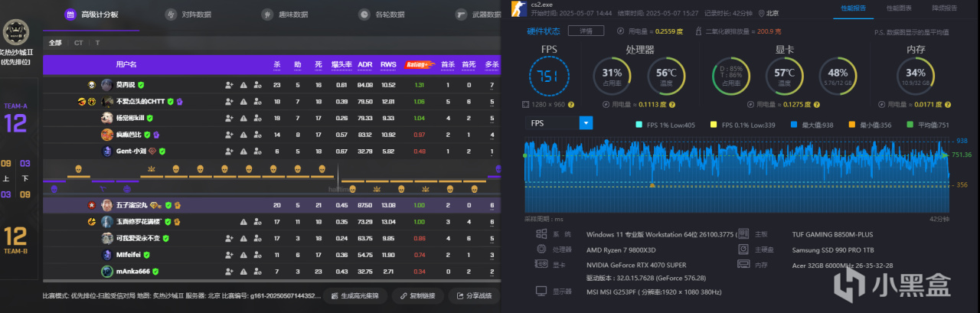Screen dimensions: 980x313
Task: Sort by the 爆头率 column header
Action: tap(341, 64)
